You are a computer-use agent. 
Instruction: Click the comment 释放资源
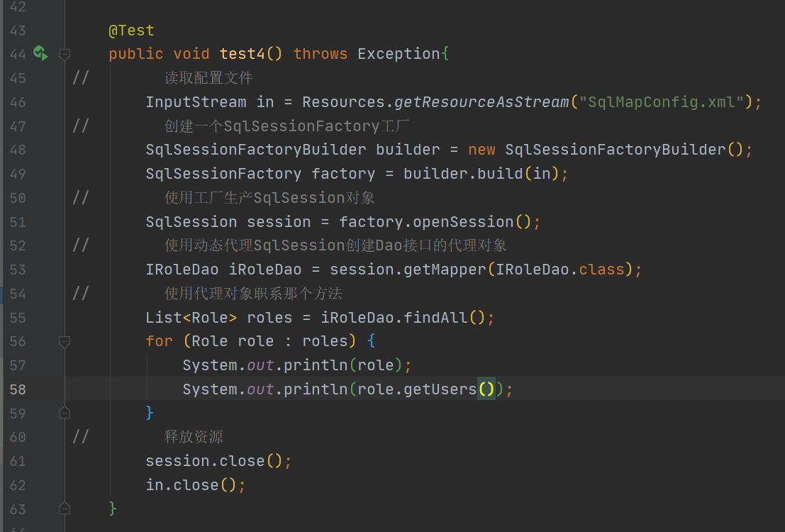[x=194, y=437]
